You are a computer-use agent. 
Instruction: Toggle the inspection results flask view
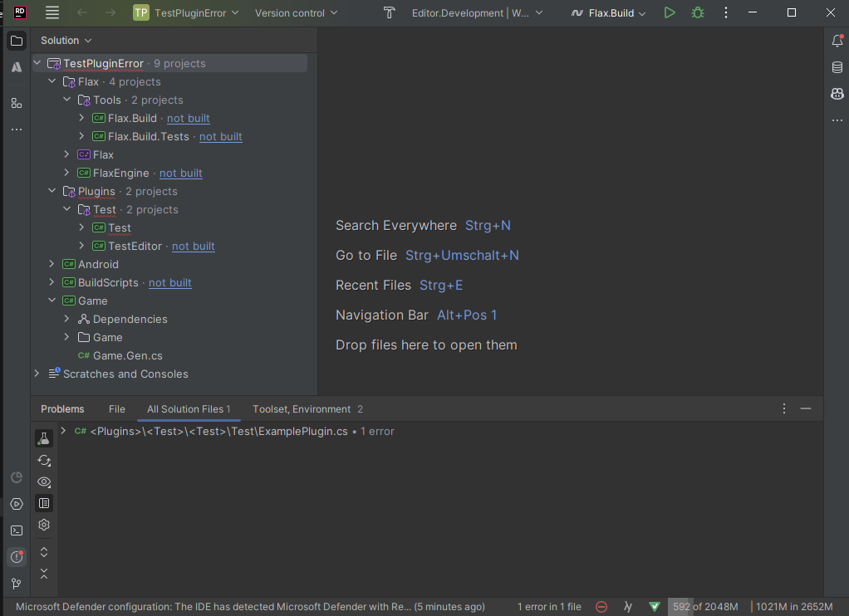coord(43,438)
